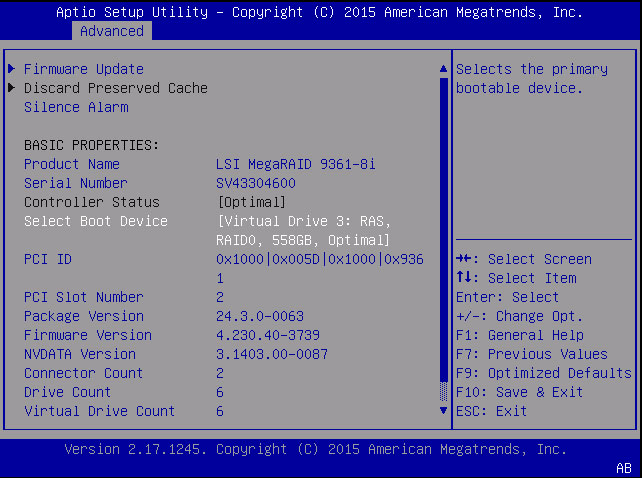Click firmware version 4.230.40-3739
The height and width of the screenshot is (478, 642).
click(x=268, y=335)
